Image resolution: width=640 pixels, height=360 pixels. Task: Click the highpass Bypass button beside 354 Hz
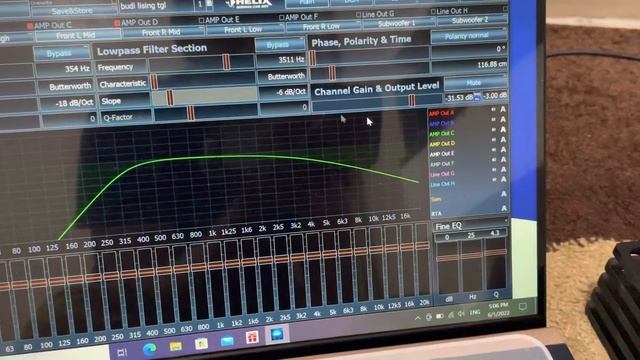coord(61,53)
